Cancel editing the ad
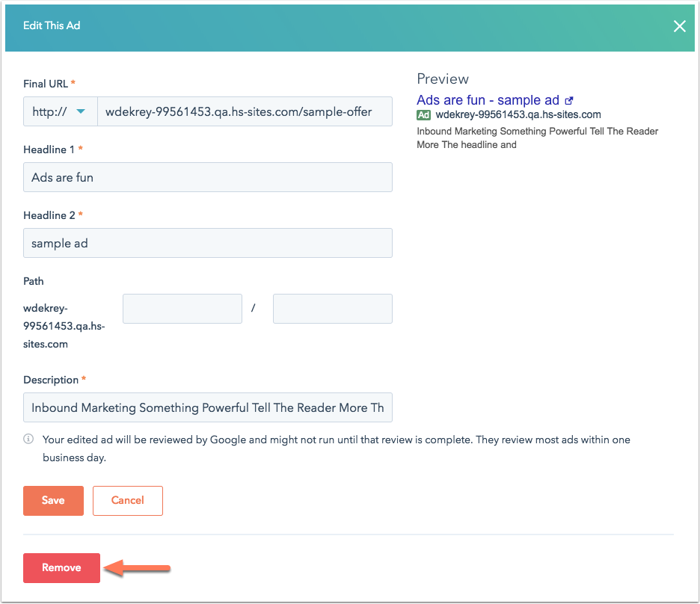This screenshot has width=700, height=604. pyautogui.click(x=128, y=501)
